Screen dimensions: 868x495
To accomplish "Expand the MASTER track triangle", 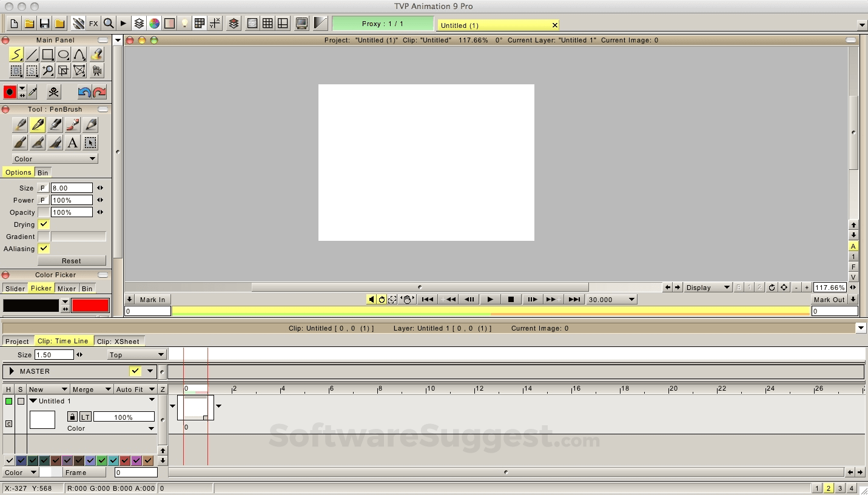I will tap(12, 371).
